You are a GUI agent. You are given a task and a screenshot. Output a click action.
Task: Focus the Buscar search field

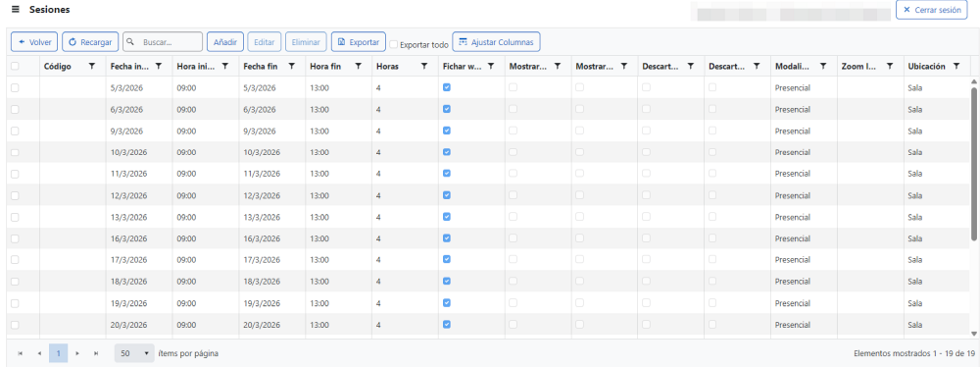click(164, 42)
